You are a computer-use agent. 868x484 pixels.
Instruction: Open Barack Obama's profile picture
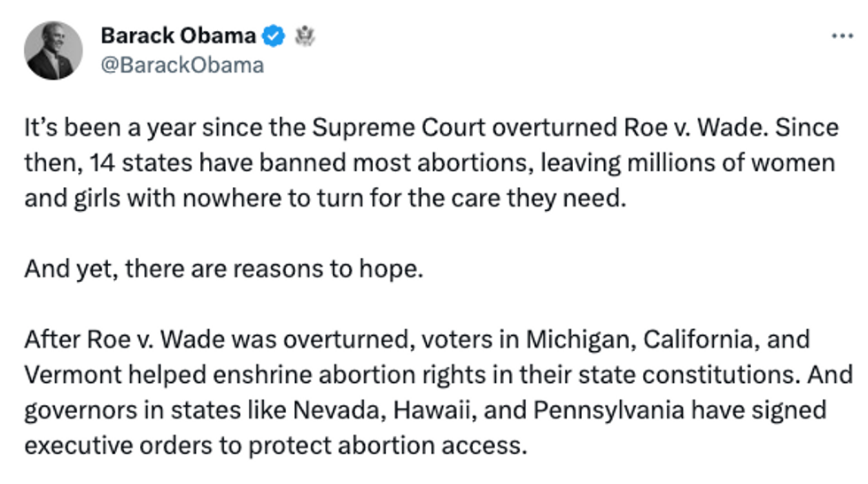click(x=54, y=51)
